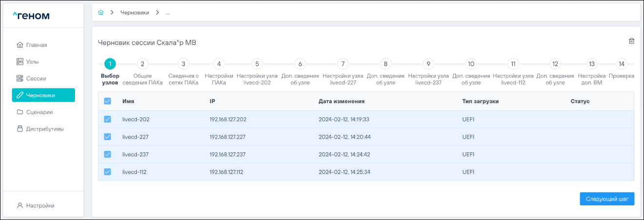Sort by Дата изменения column header
The image size is (644, 220).
click(341, 101)
